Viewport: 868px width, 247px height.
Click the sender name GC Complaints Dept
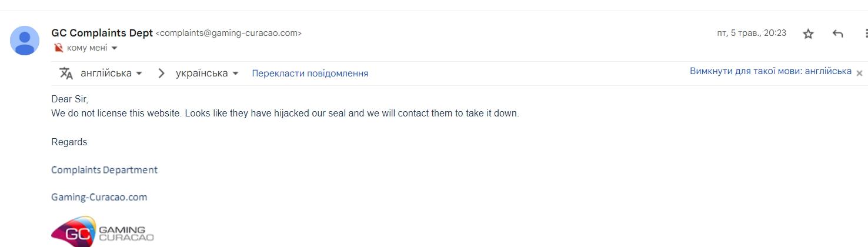[x=102, y=33]
